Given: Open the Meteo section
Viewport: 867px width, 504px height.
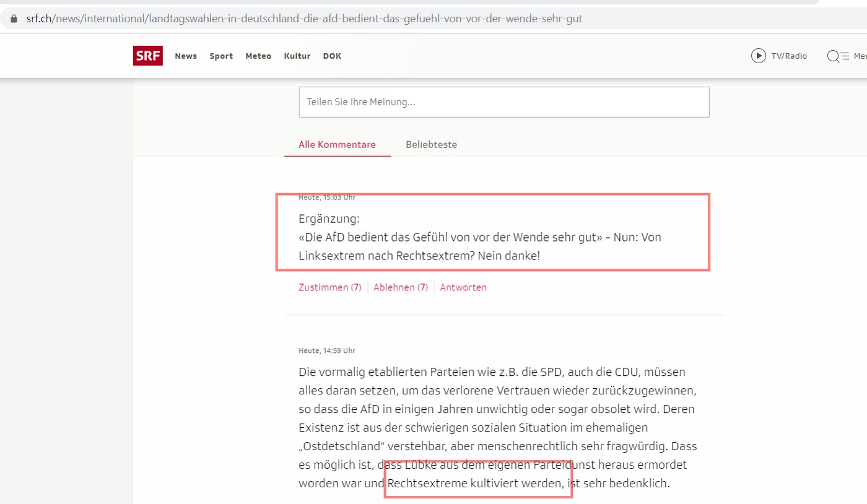Looking at the screenshot, I should (x=258, y=56).
